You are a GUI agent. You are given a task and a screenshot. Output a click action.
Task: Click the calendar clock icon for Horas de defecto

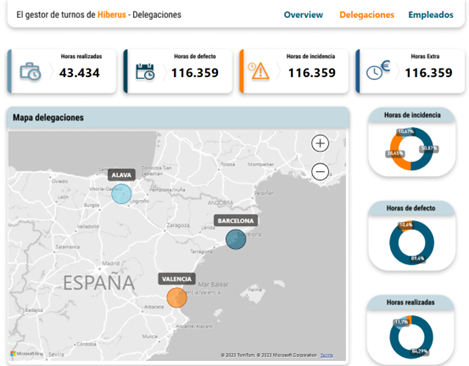[145, 71]
